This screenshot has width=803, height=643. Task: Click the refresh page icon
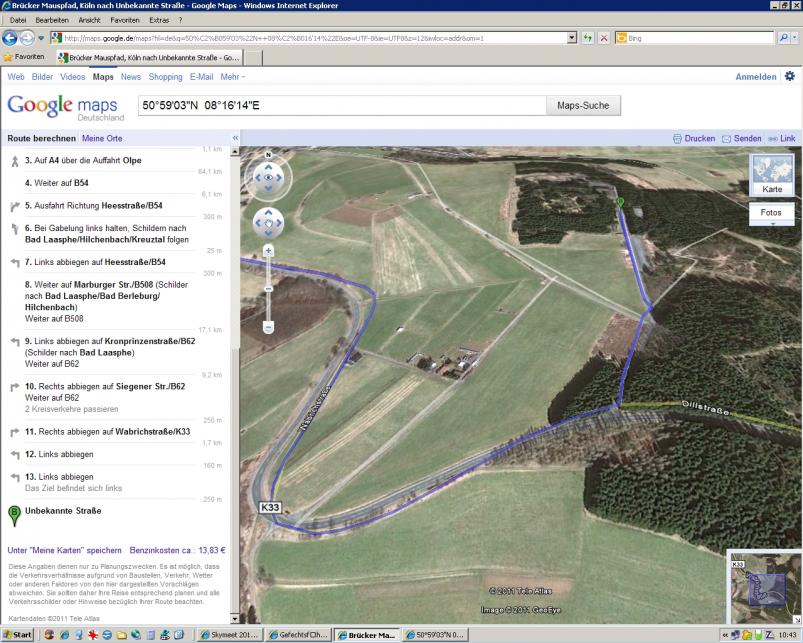click(587, 38)
